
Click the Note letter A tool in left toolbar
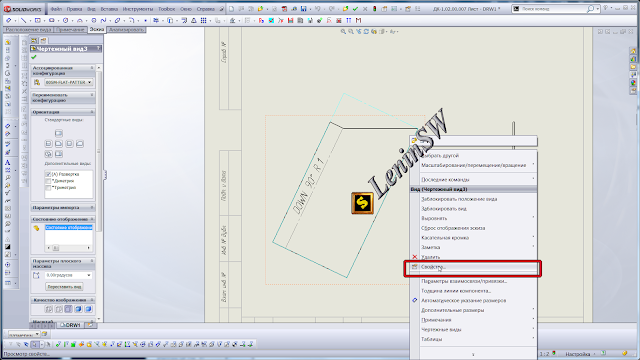(x=7, y=162)
